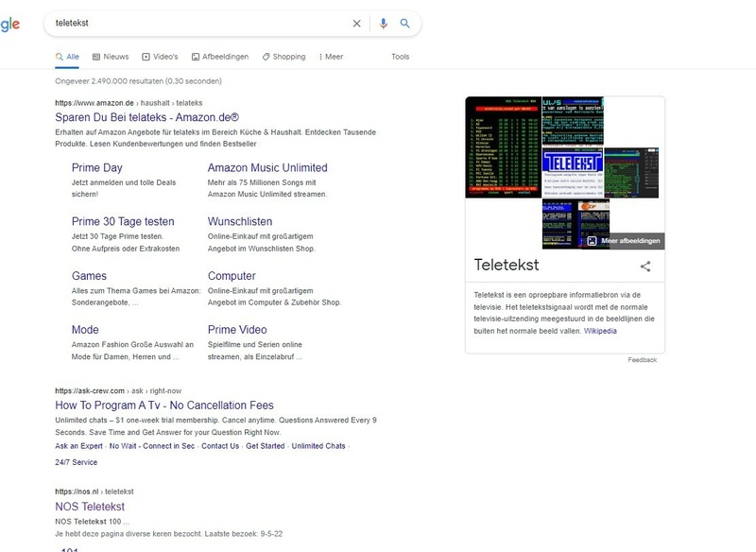Open How To Program A Tv result
Image resolution: width=756 pixels, height=552 pixels.
click(x=164, y=405)
